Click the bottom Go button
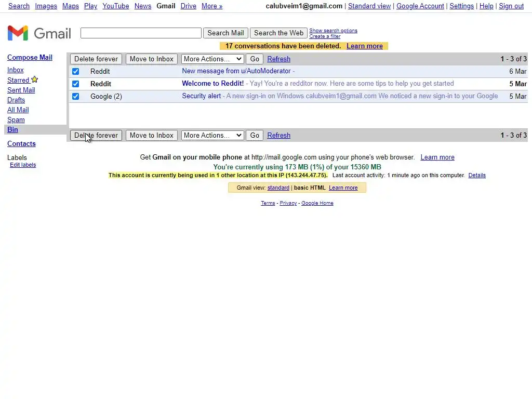This screenshot has width=532, height=399. click(255, 136)
